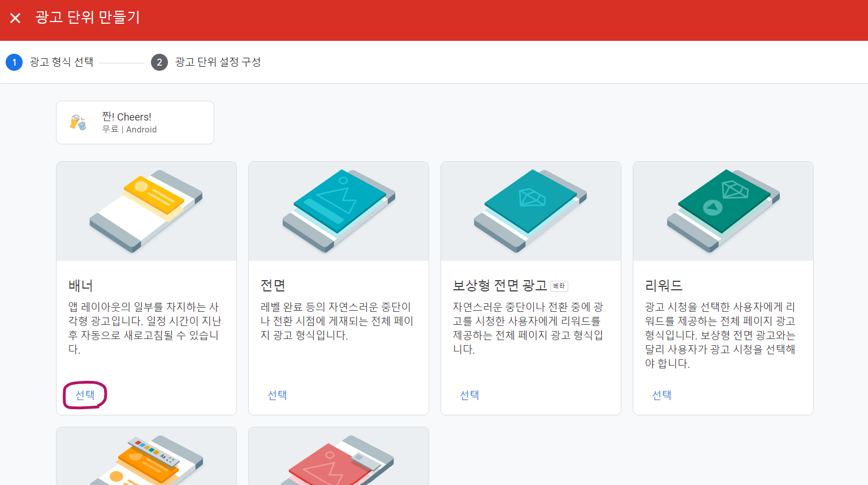
Task: Click the 보상형 전면 광고 description text
Action: (528, 328)
